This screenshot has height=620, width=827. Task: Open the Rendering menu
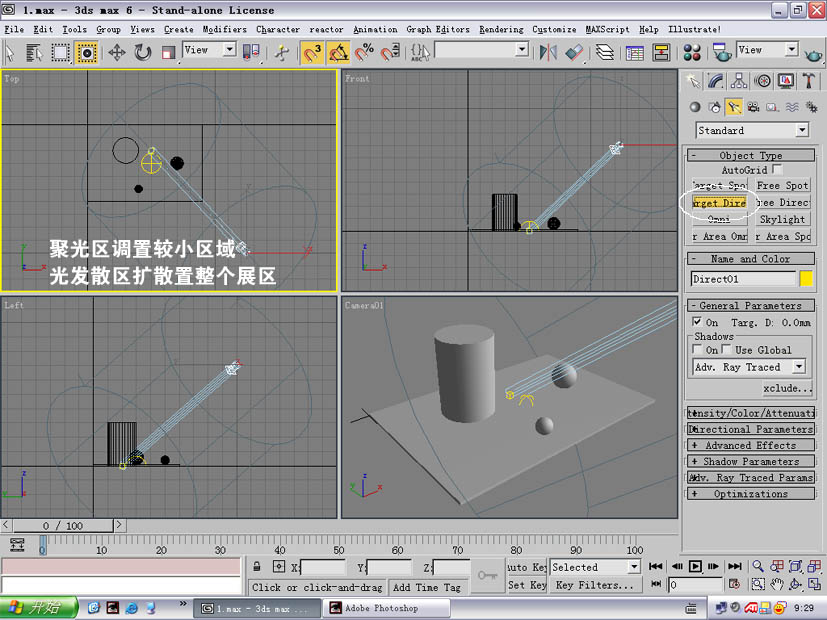502,30
